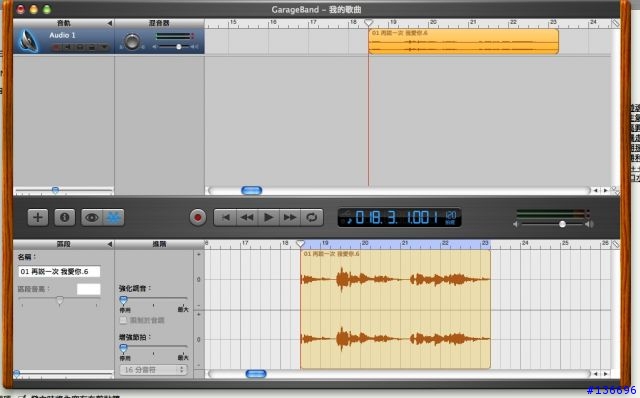The width and height of the screenshot is (640, 398).
Task: Click the region name input field
Action: click(59, 271)
